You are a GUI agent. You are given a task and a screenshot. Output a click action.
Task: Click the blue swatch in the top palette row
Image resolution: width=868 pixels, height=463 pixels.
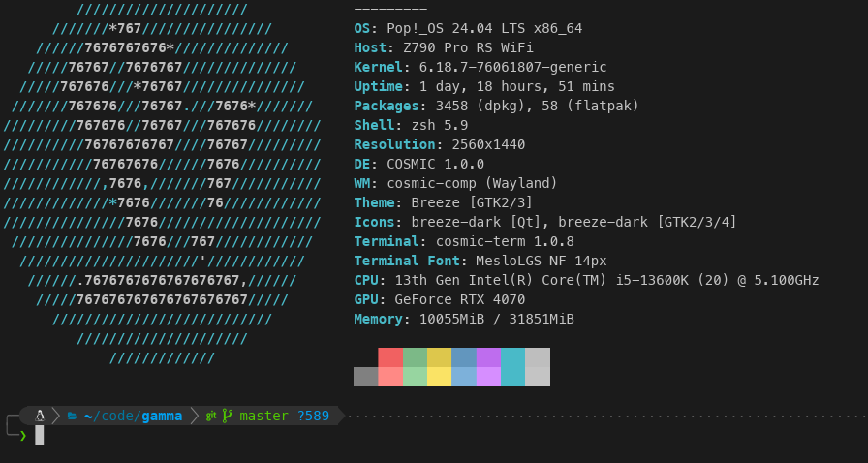coord(464,357)
